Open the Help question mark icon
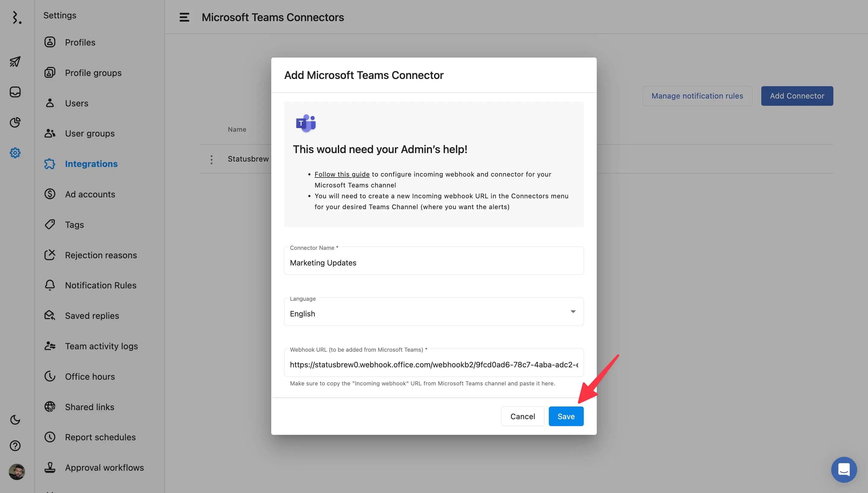Screen dimensions: 868x493 tap(15, 446)
